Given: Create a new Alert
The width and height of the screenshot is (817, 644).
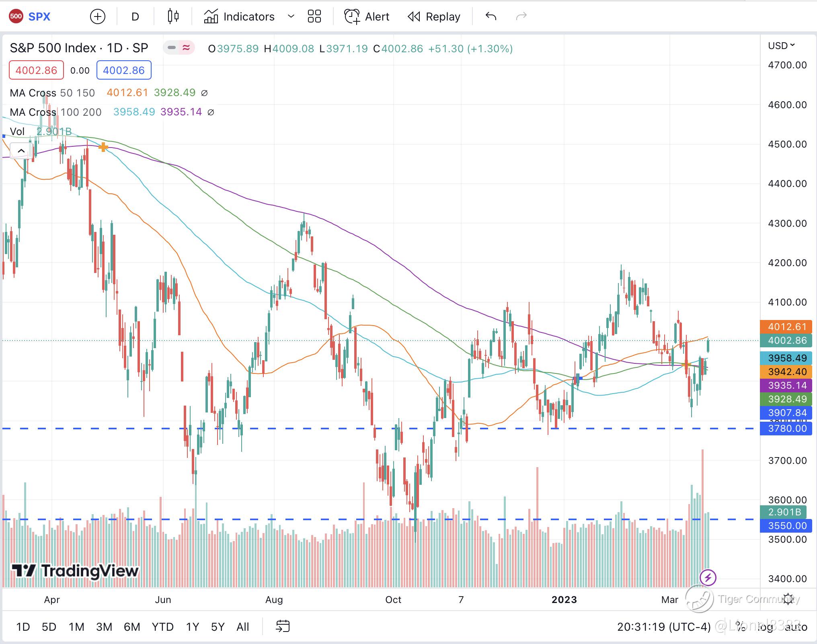Looking at the screenshot, I should (367, 16).
